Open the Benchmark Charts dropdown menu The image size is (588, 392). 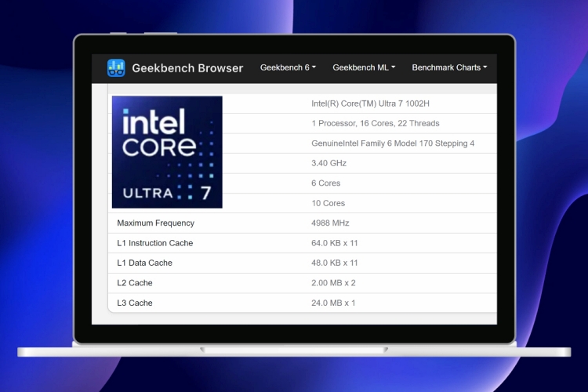449,67
